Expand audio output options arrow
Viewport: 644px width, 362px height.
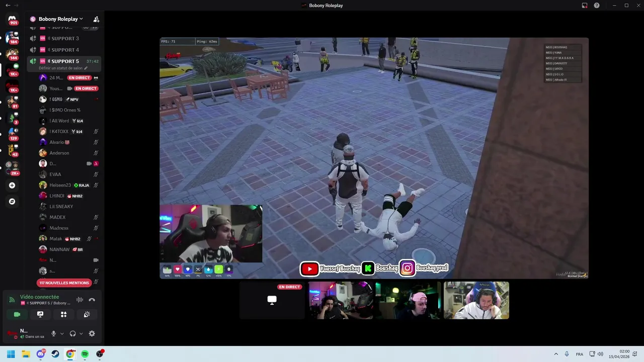tap(81, 333)
